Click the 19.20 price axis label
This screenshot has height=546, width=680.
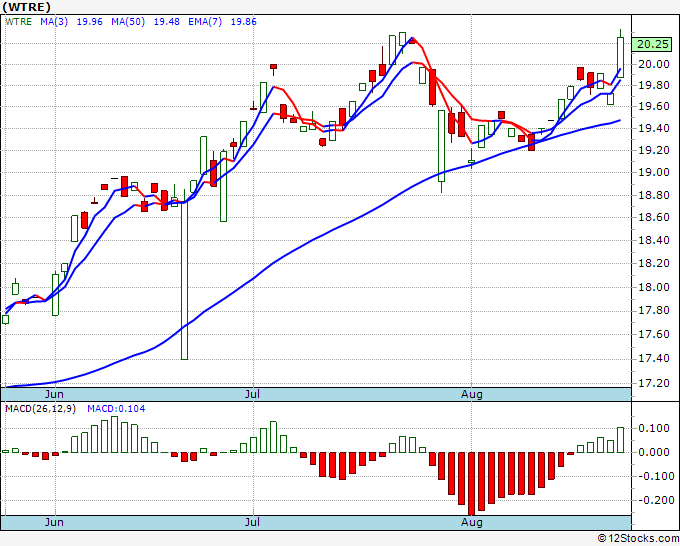654,150
